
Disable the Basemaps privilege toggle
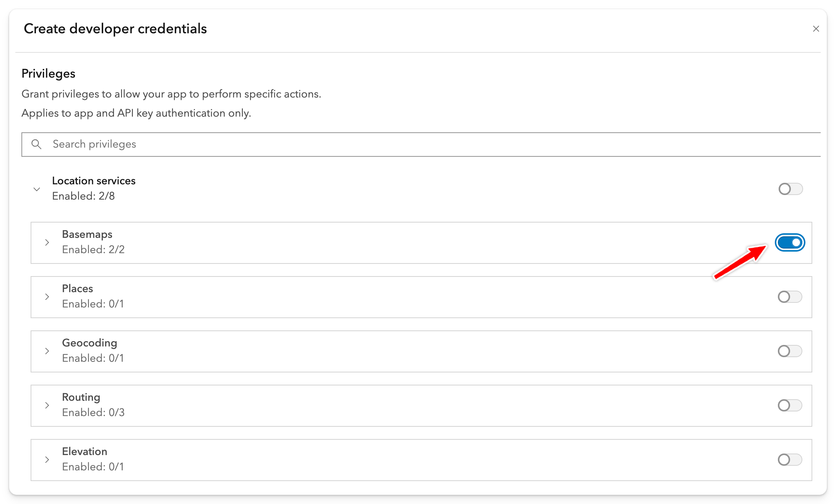click(790, 242)
